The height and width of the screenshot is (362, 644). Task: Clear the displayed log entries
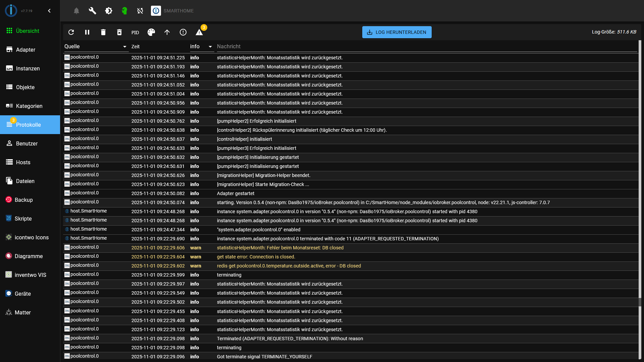[x=103, y=32]
